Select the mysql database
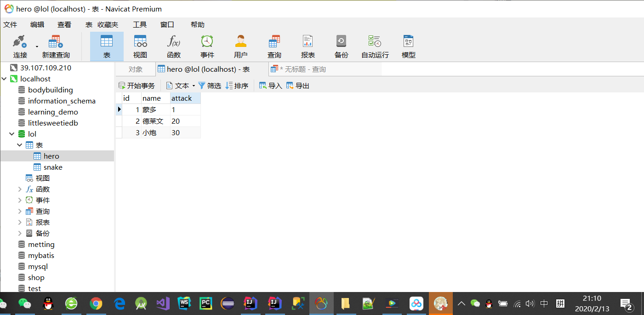 [x=38, y=267]
